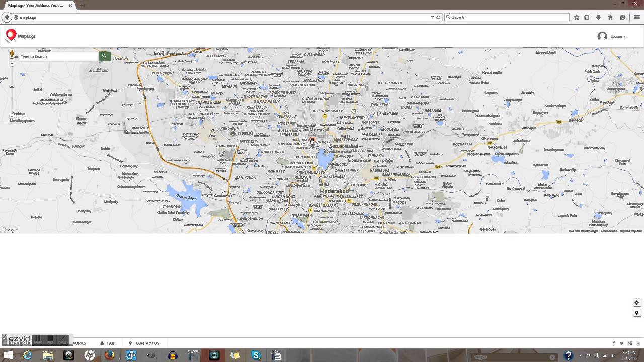This screenshot has height=362, width=644.
Task: Click the Firefox back button
Action: [6, 17]
